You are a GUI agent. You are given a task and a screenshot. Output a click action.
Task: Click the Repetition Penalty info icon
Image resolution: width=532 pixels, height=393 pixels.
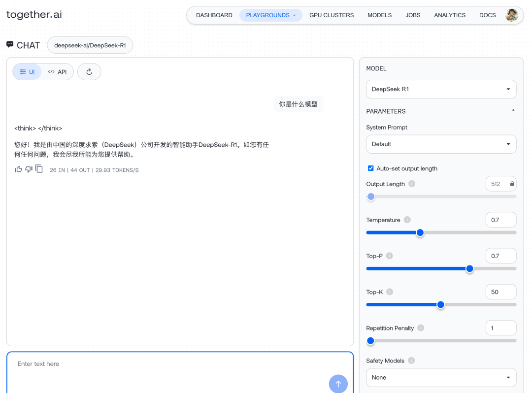[x=421, y=328]
